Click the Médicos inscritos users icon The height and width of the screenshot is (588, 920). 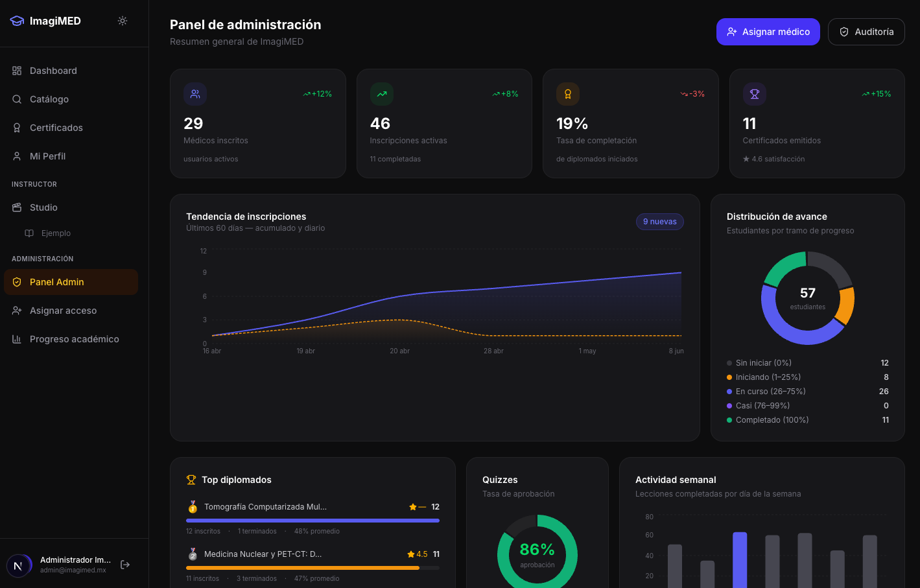coord(195,94)
